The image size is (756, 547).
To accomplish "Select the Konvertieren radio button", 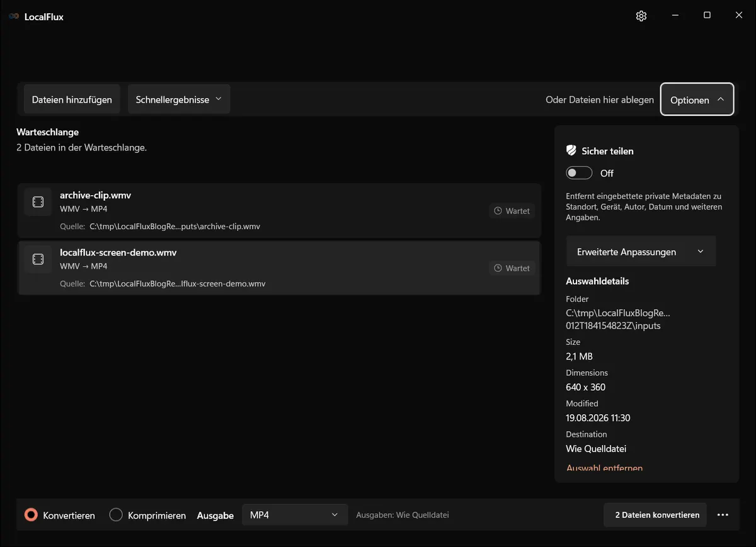I will (x=31, y=515).
